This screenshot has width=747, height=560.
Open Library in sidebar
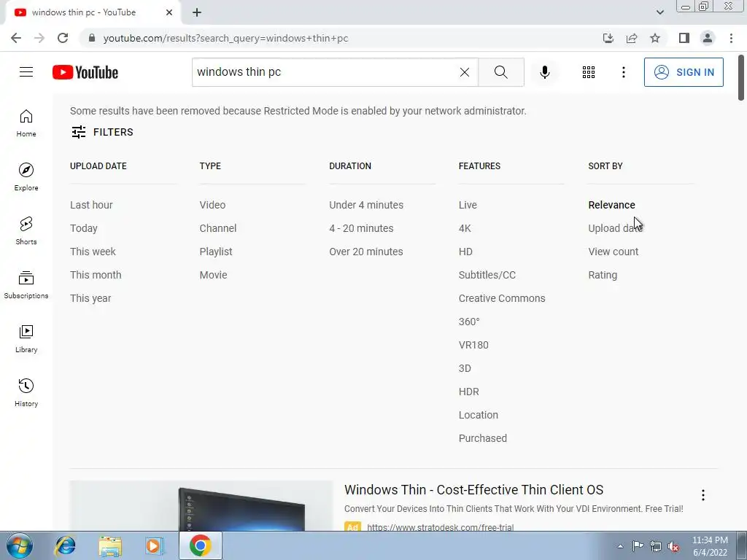pos(26,338)
